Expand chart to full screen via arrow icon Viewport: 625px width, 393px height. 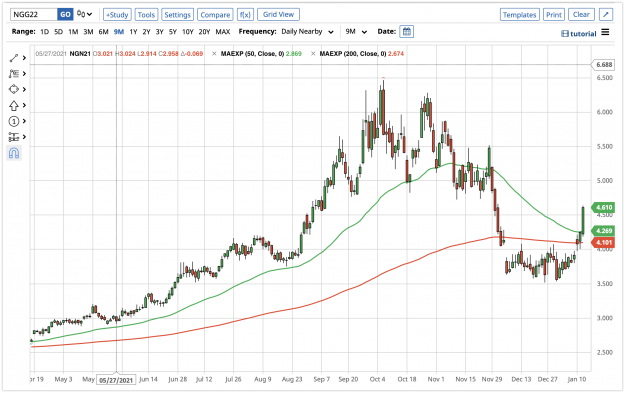coord(606,15)
